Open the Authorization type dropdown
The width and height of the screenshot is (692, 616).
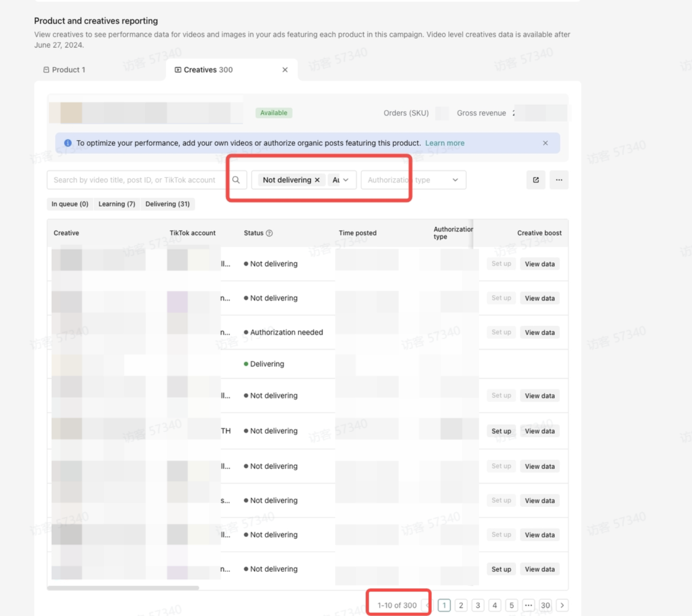tap(414, 180)
